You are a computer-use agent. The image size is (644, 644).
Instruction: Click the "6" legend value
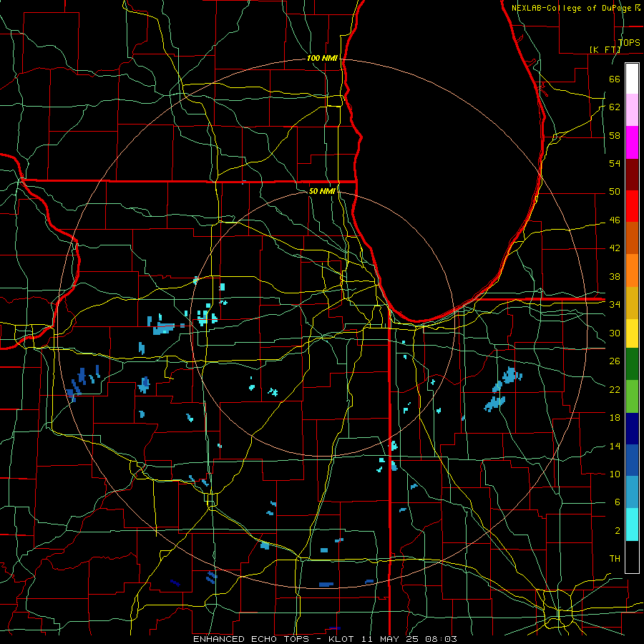pyautogui.click(x=617, y=502)
